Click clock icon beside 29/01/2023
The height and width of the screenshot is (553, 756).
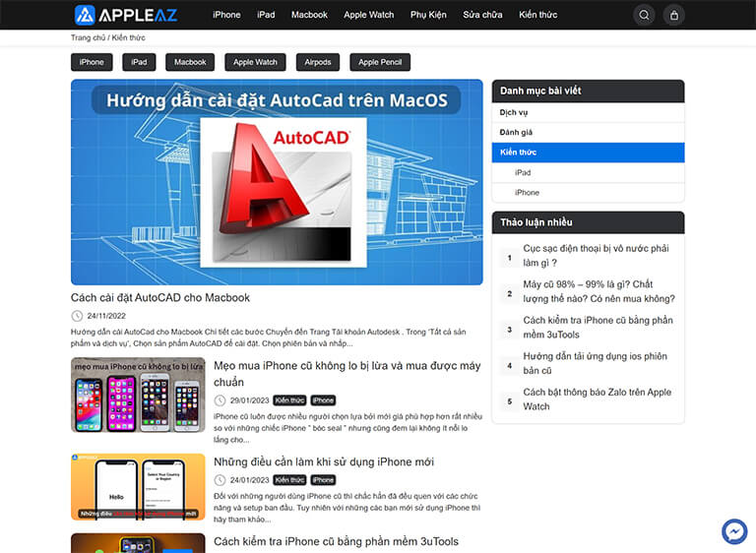pyautogui.click(x=220, y=400)
